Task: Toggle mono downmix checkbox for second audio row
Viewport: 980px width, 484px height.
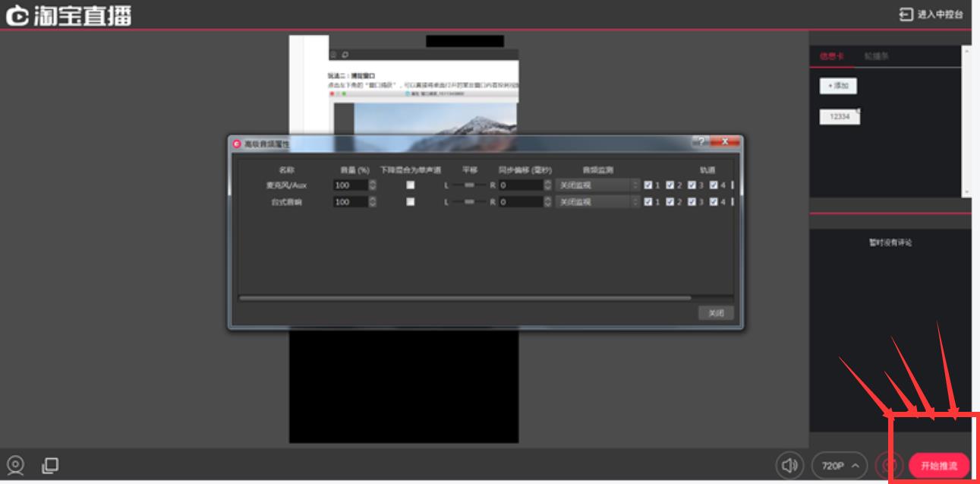Action: click(411, 201)
